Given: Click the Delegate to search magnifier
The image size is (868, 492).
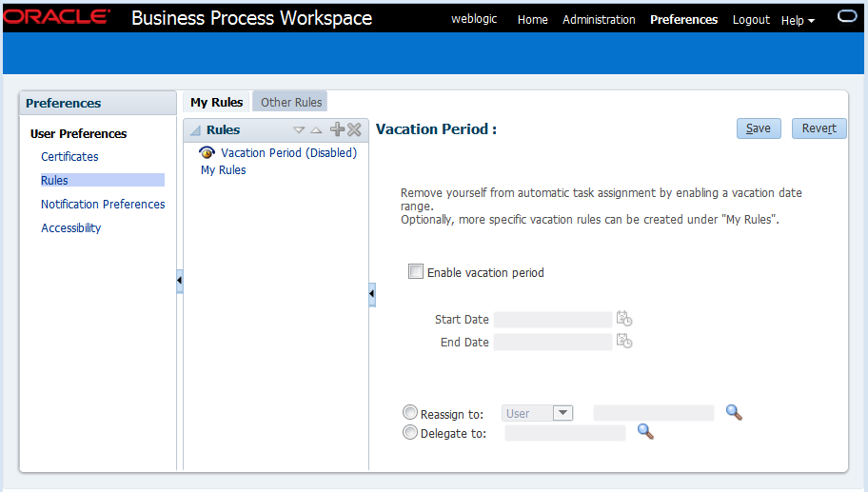Looking at the screenshot, I should coord(645,432).
